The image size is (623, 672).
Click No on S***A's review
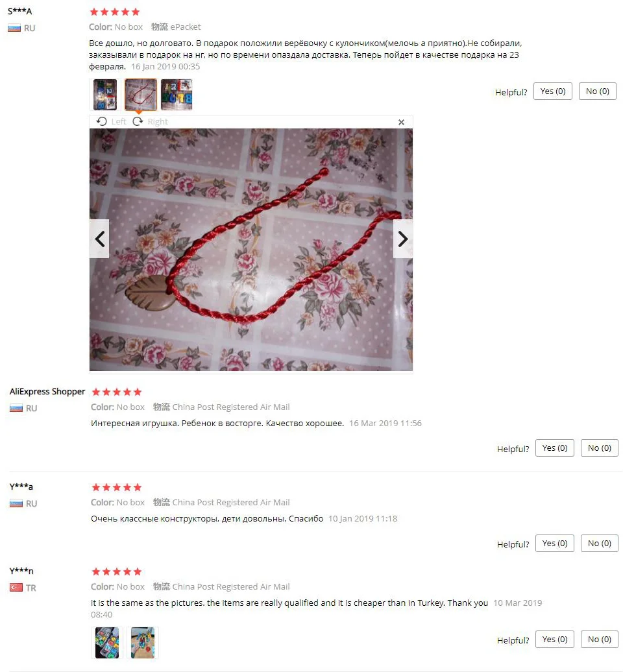[x=597, y=91]
